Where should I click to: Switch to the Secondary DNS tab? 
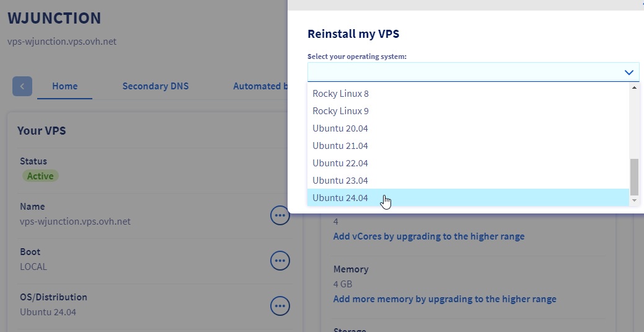pos(155,86)
